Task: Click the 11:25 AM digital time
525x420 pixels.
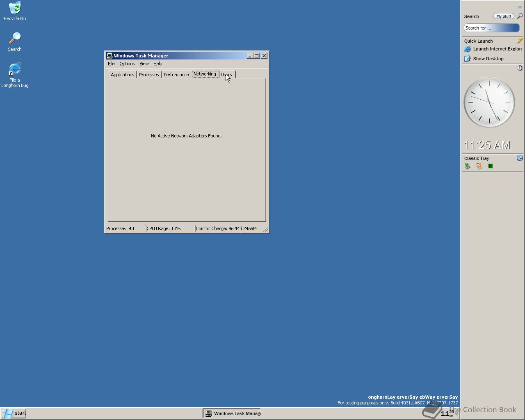Action: click(x=487, y=145)
